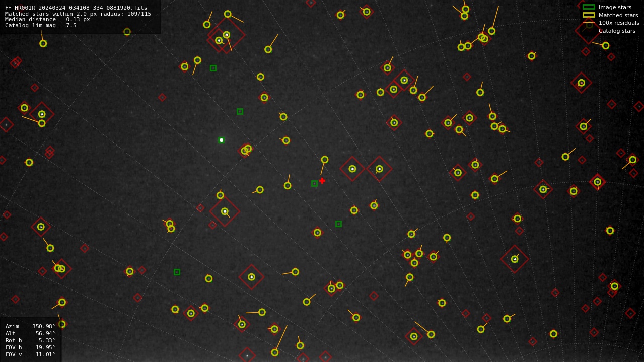644x362 pixels.
Task: Select the '100x residuals' legend label
Action: tap(619, 23)
